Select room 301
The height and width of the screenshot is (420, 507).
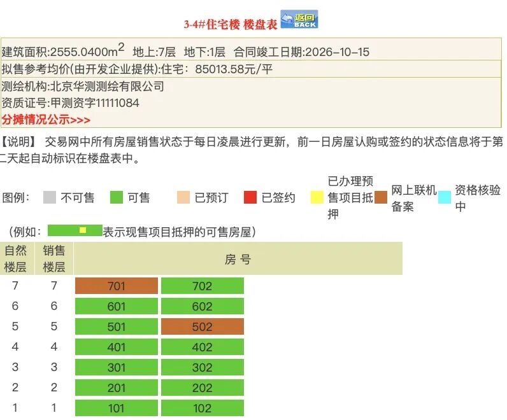tap(117, 368)
